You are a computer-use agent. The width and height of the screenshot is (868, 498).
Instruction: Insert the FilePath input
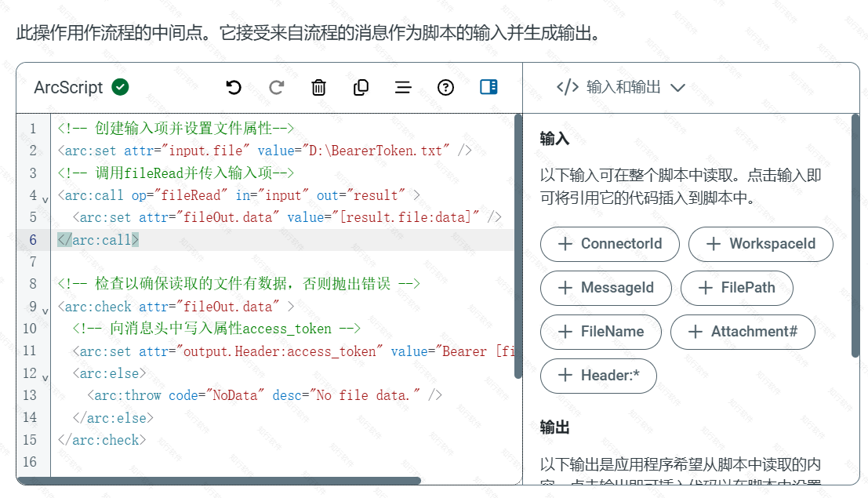tap(736, 288)
